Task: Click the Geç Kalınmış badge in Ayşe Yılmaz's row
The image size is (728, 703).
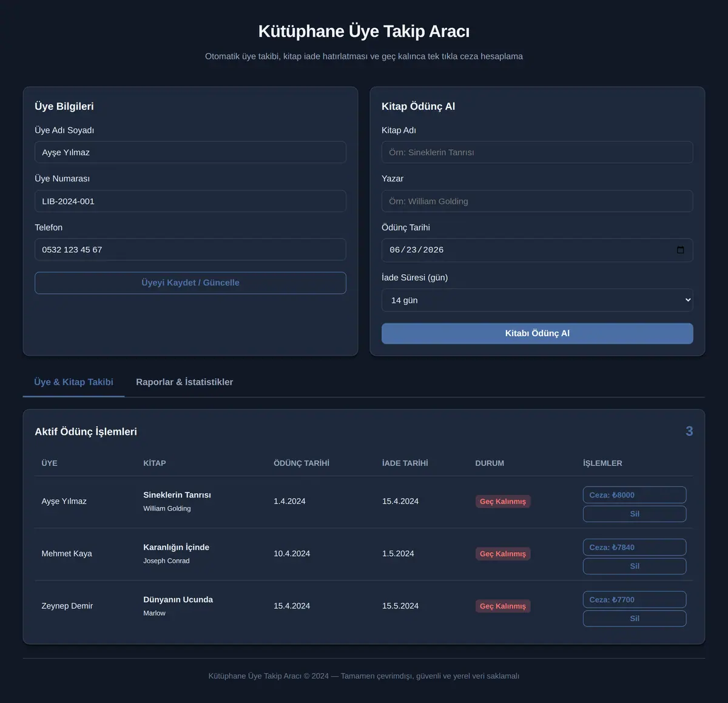Action: coord(503,502)
